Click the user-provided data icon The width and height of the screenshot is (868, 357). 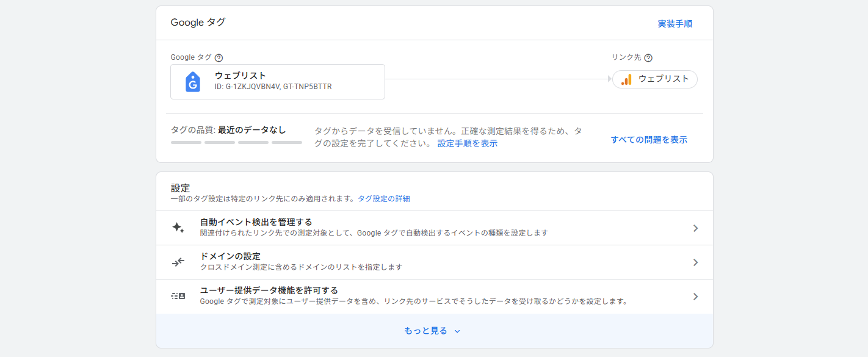point(178,297)
